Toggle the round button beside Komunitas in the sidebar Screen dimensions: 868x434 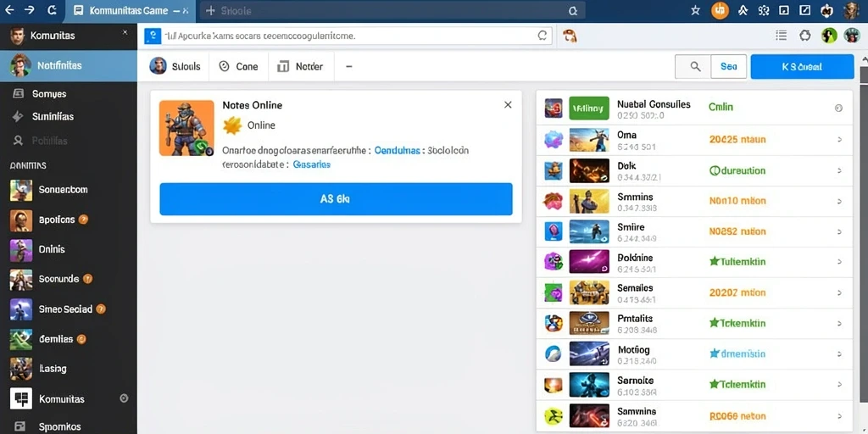pyautogui.click(x=124, y=398)
